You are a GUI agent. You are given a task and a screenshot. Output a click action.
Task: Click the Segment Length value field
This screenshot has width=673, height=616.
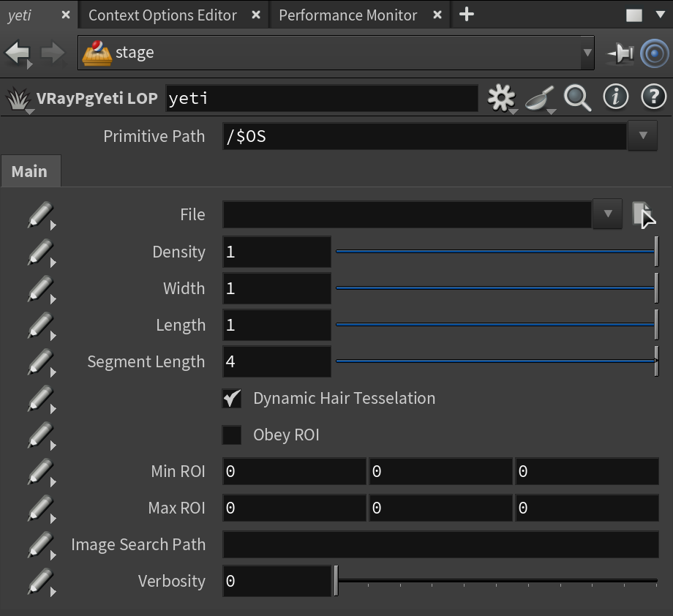(277, 361)
